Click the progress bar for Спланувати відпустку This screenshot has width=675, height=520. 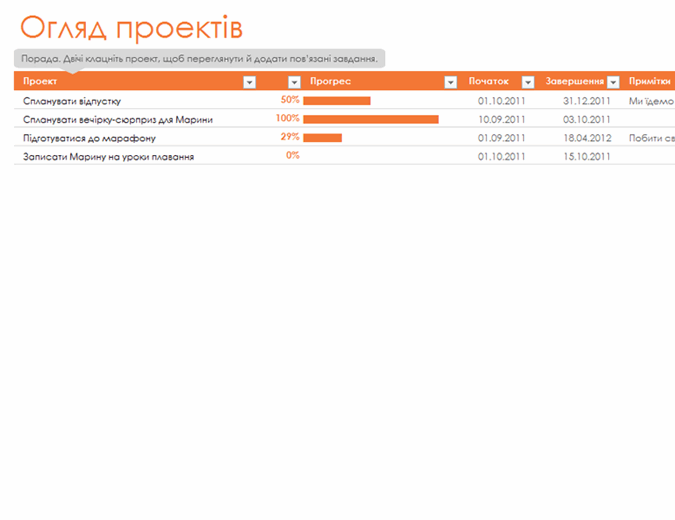[337, 101]
